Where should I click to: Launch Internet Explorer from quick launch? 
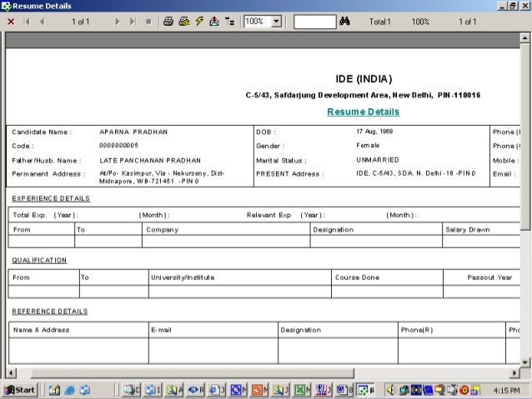click(69, 391)
